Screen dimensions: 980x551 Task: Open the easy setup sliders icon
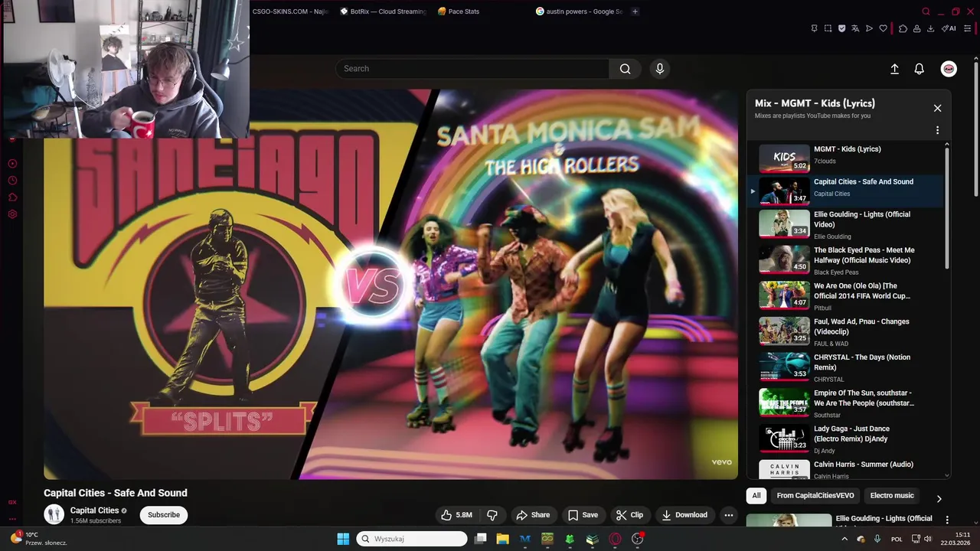[967, 28]
